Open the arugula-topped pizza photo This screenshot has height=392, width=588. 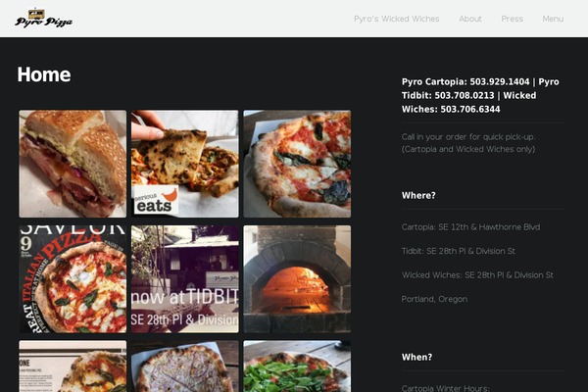(x=297, y=367)
